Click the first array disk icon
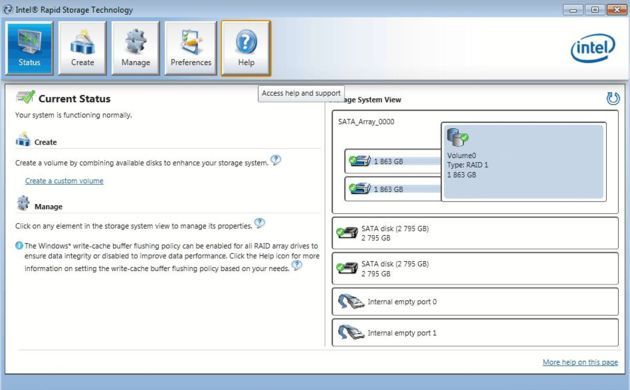Viewport: 630px width, 390px height. pos(360,161)
